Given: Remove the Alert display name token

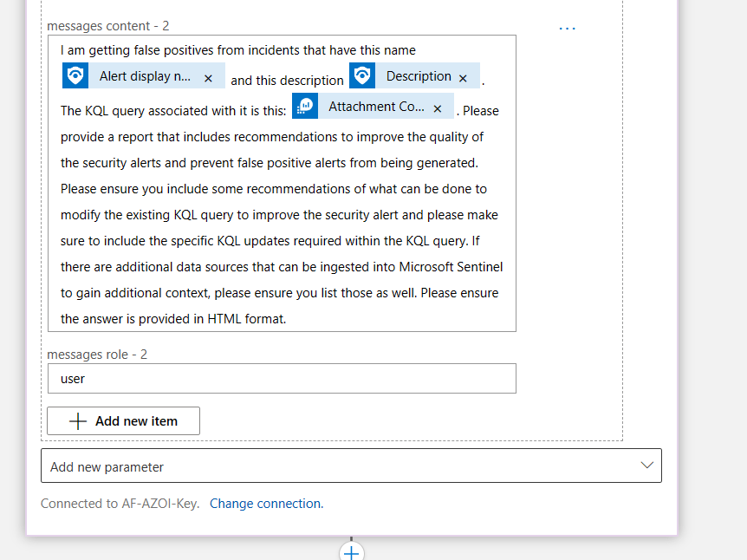Looking at the screenshot, I should tap(208, 78).
